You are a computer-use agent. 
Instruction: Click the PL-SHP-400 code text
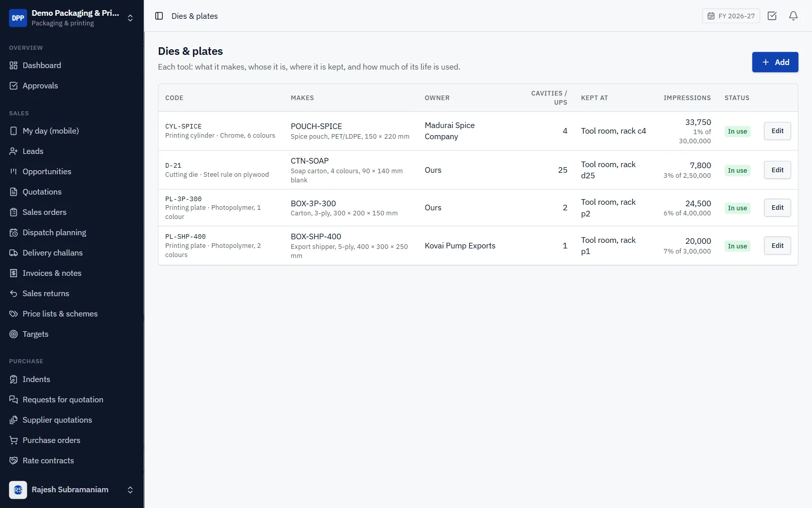(x=185, y=237)
